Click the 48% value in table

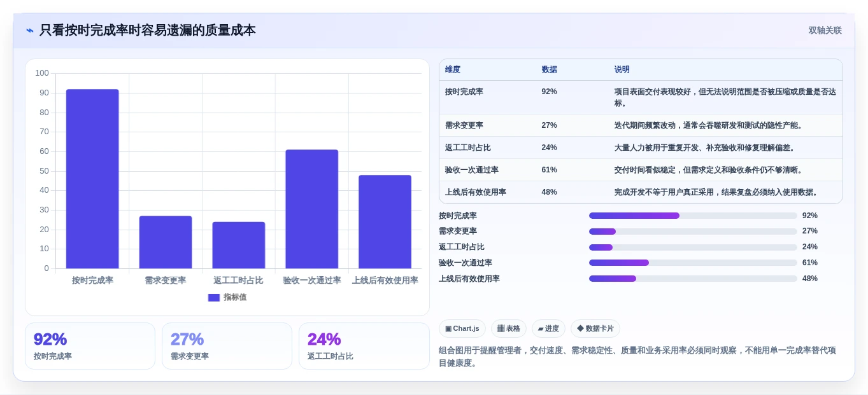[x=549, y=192]
